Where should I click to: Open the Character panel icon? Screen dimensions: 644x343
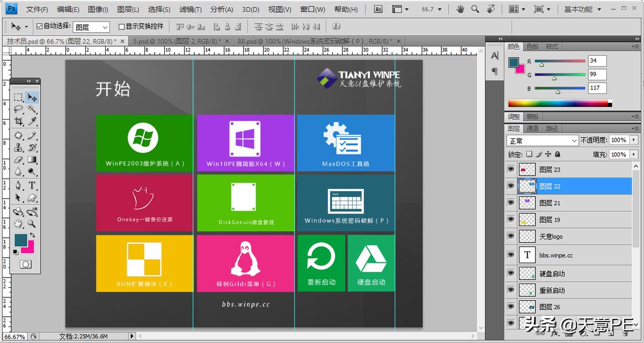coord(495,56)
